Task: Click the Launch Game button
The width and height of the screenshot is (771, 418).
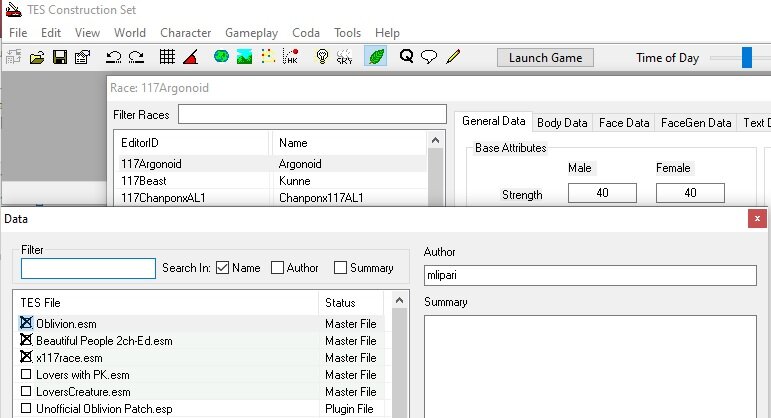Action: 545,58
